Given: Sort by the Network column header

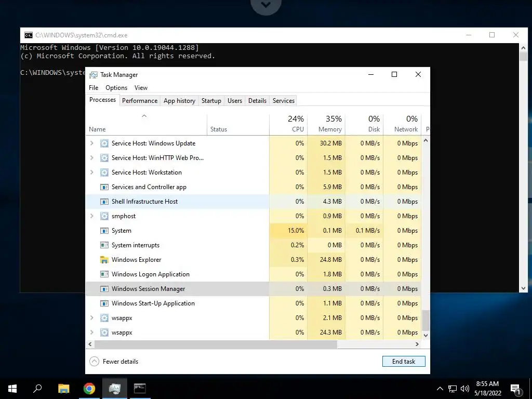Looking at the screenshot, I should pos(403,124).
